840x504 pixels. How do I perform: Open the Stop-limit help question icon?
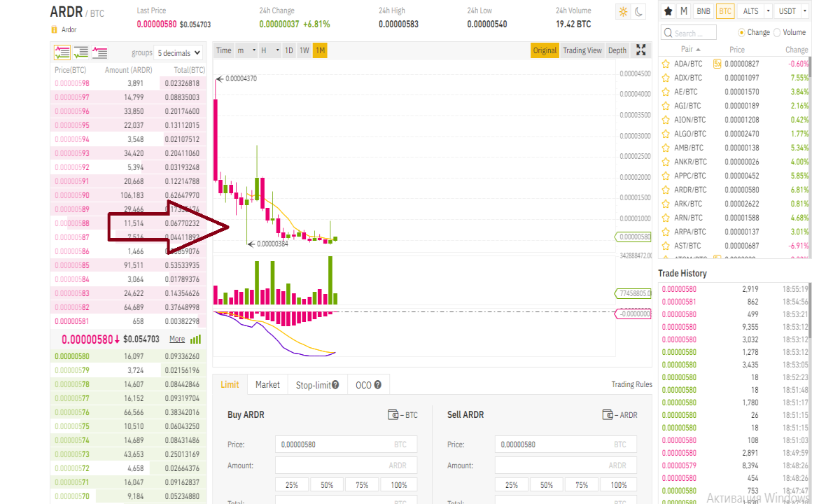(x=335, y=384)
